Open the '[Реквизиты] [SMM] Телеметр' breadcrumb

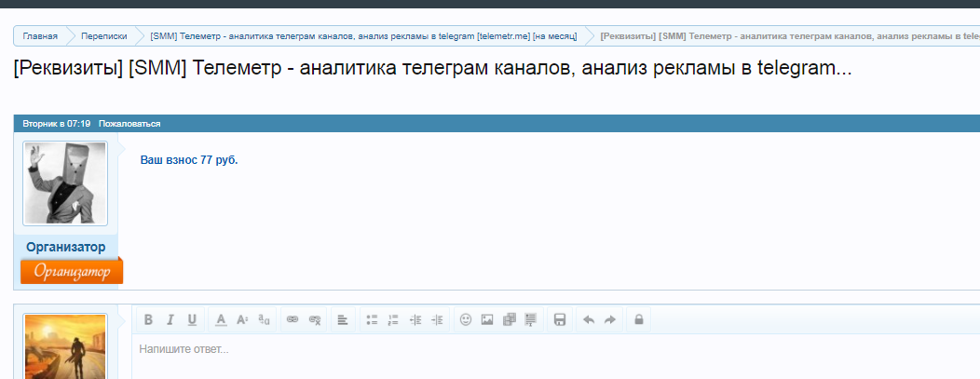coord(789,36)
